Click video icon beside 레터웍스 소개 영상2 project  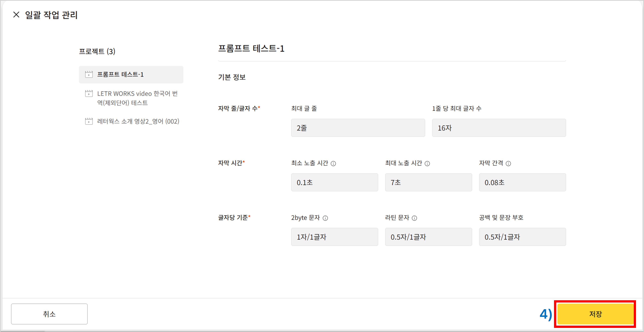(x=89, y=121)
